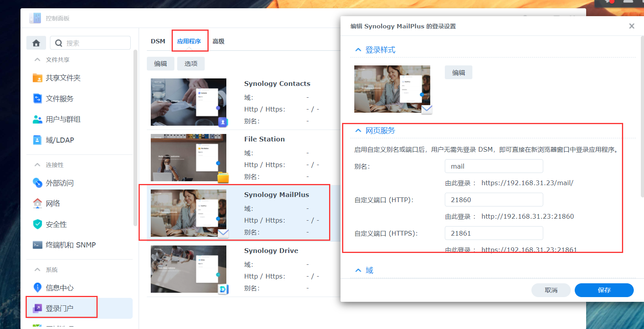
Task: Click 编辑 button above application list
Action: click(x=161, y=63)
